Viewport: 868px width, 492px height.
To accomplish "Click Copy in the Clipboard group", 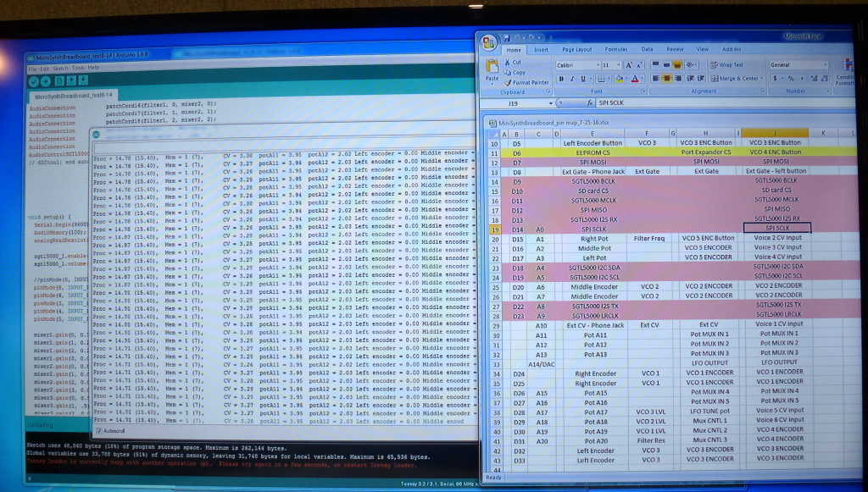I will (515, 73).
